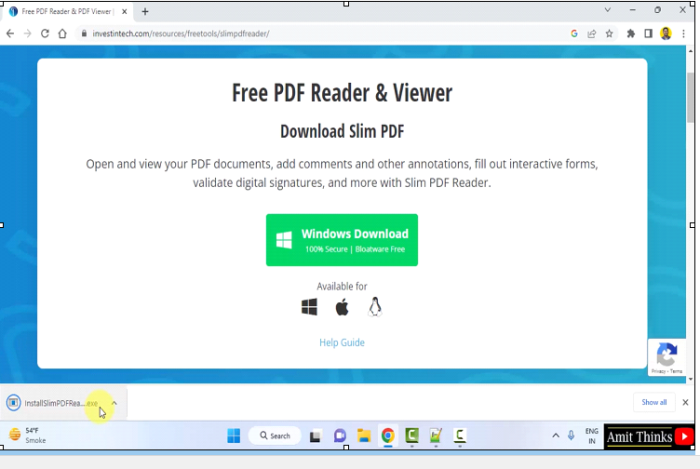Open the Chat app on taskbar

click(x=340, y=436)
